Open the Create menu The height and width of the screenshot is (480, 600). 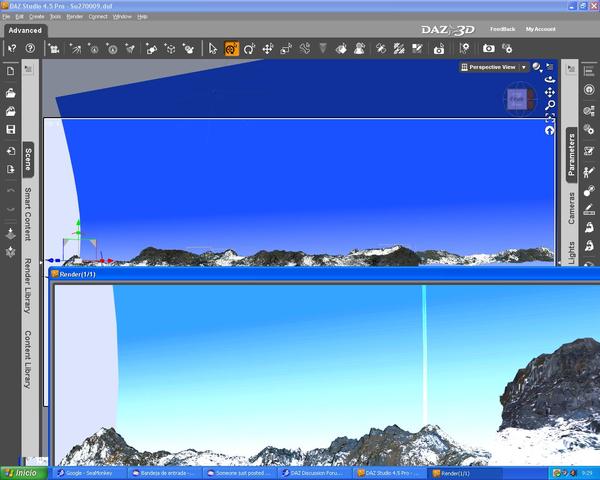[37, 17]
